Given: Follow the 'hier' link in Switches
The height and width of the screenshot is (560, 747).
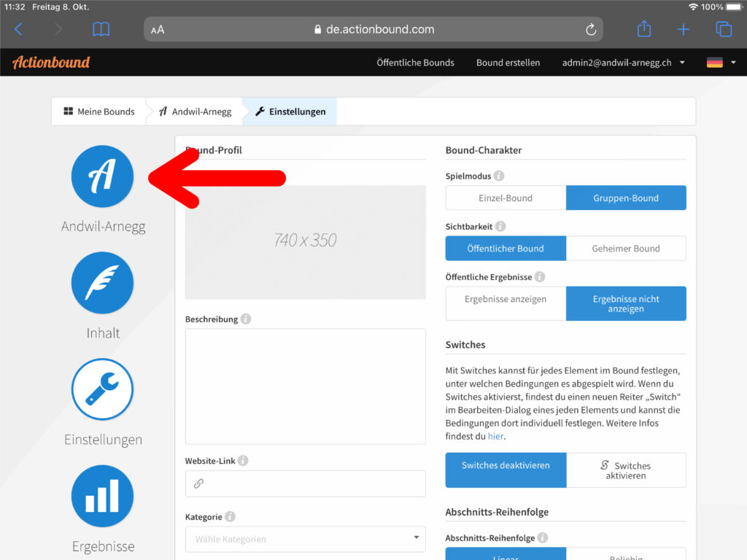Looking at the screenshot, I should point(495,437).
